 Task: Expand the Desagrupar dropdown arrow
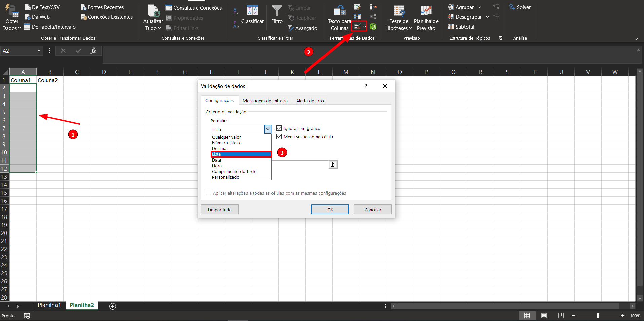487,17
